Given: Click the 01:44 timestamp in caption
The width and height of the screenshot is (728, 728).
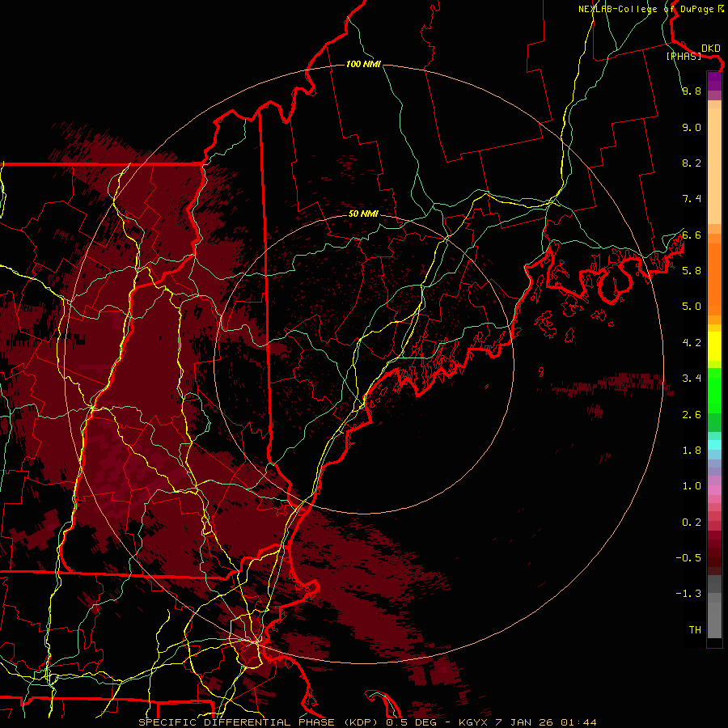Looking at the screenshot, I should click(x=578, y=722).
